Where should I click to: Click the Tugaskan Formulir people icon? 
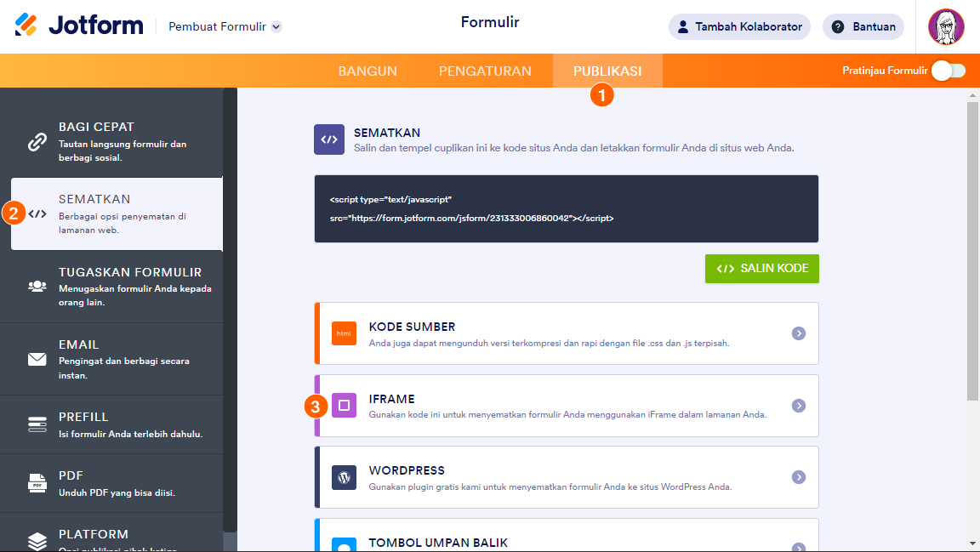click(37, 287)
